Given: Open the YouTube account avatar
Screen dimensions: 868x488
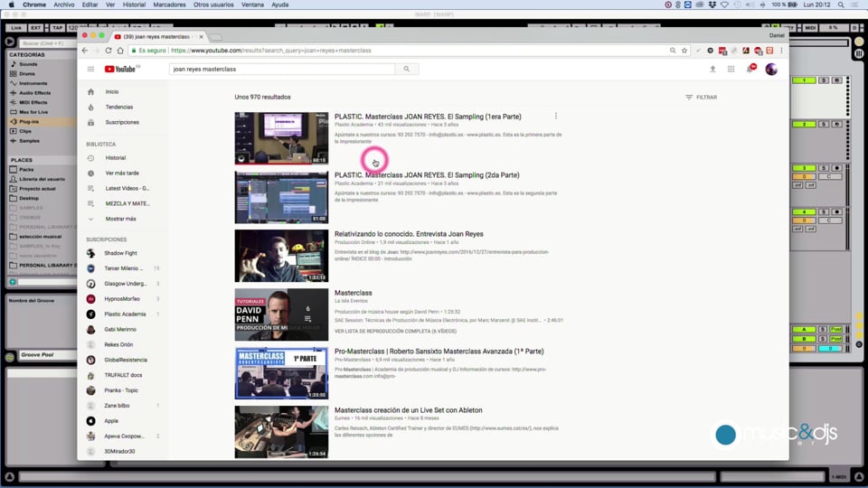Looking at the screenshot, I should 771,70.
